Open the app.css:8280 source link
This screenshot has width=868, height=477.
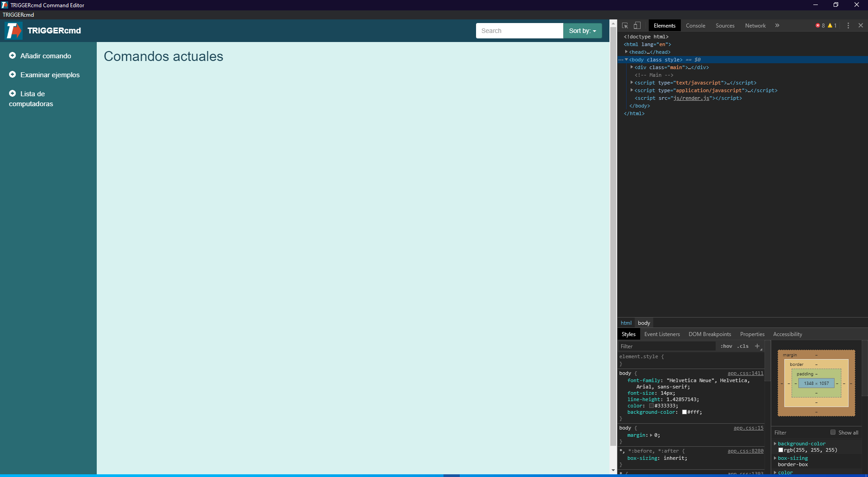(x=745, y=451)
